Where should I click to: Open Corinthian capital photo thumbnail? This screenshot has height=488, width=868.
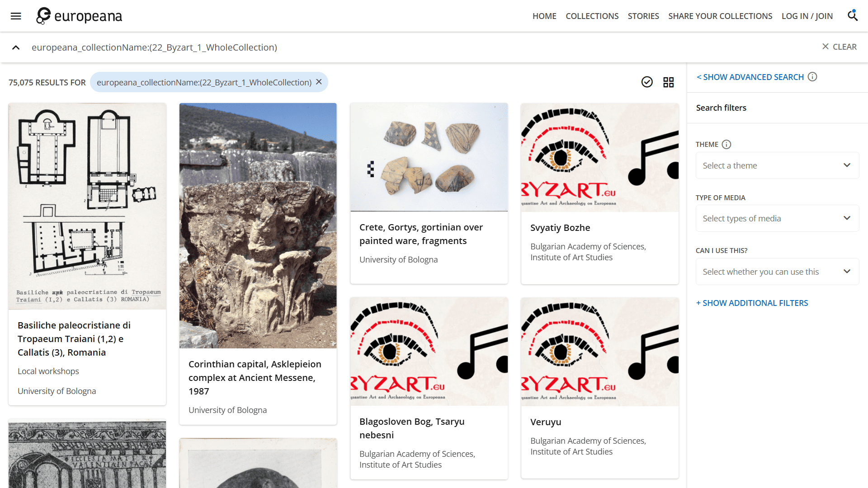258,225
